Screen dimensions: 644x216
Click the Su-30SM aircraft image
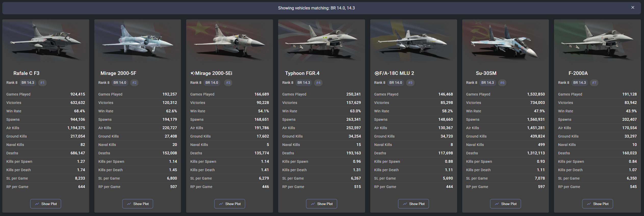506,42
